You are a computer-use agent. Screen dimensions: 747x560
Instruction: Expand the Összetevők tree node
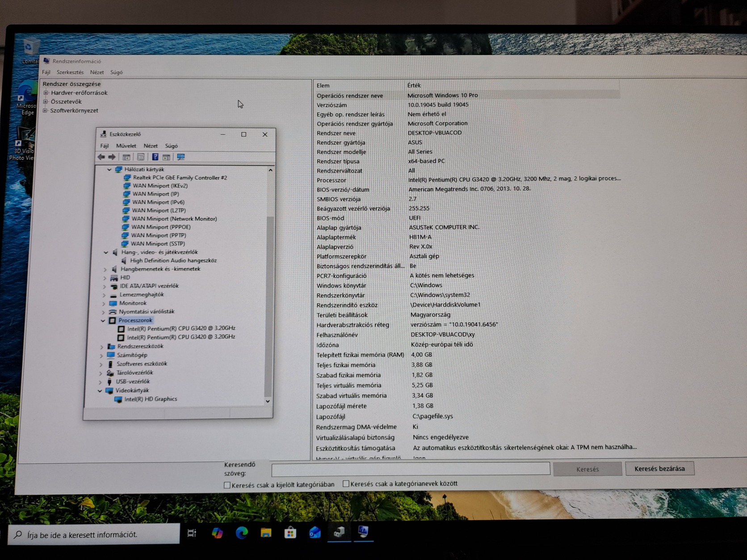pyautogui.click(x=45, y=102)
